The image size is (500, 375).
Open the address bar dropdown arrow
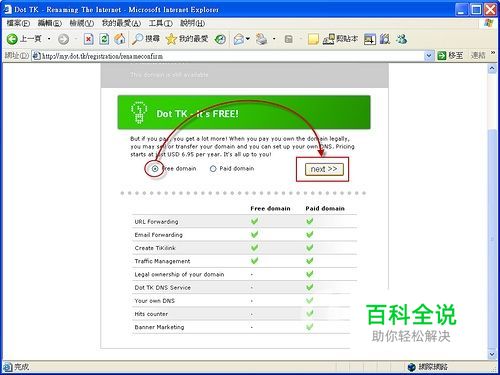click(429, 56)
